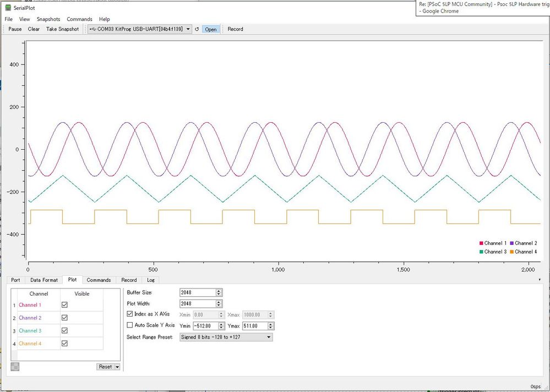Viewport: 550px width, 392px height.
Task: Take Snapshot using the toolbar icon
Action: (62, 29)
